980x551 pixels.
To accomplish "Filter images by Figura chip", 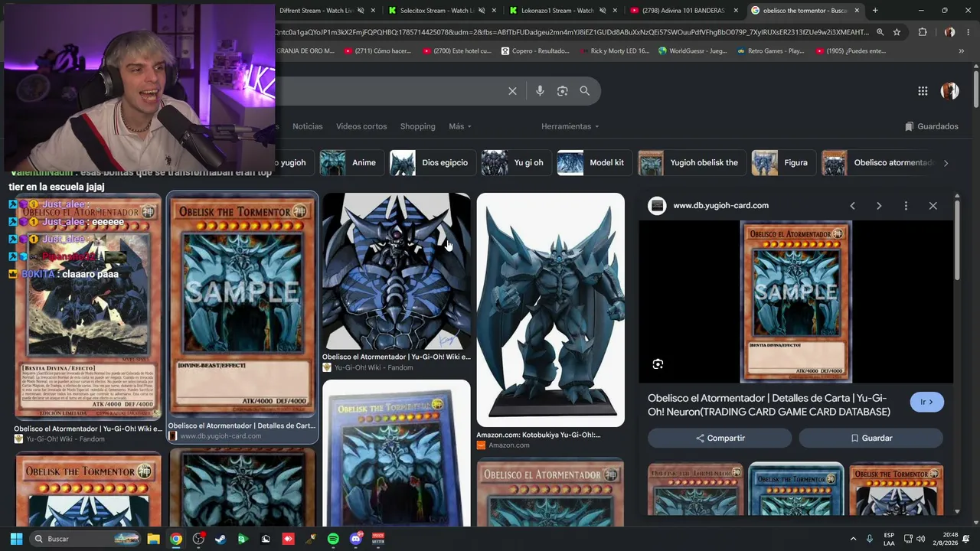I will click(x=782, y=162).
